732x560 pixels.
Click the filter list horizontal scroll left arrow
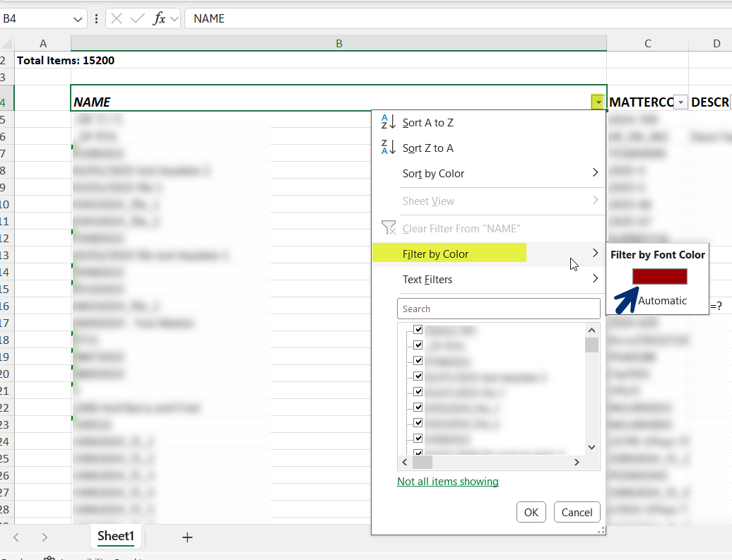coord(405,462)
